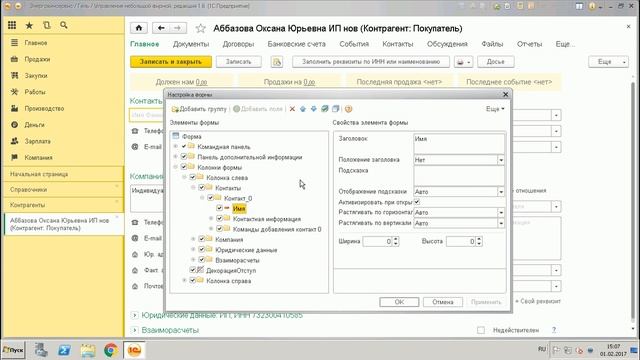Open Досье button
640x360 pixels.
click(x=496, y=62)
